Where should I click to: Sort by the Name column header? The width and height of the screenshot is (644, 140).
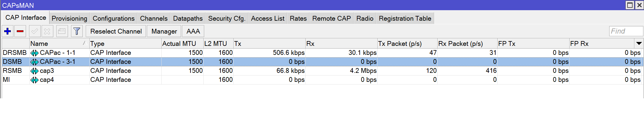coord(57,43)
